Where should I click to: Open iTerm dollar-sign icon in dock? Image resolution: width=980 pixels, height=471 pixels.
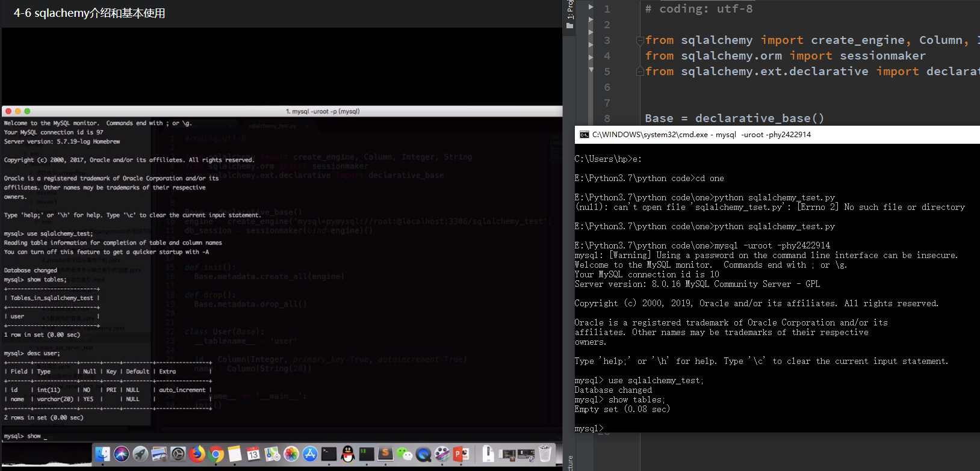coord(367,454)
